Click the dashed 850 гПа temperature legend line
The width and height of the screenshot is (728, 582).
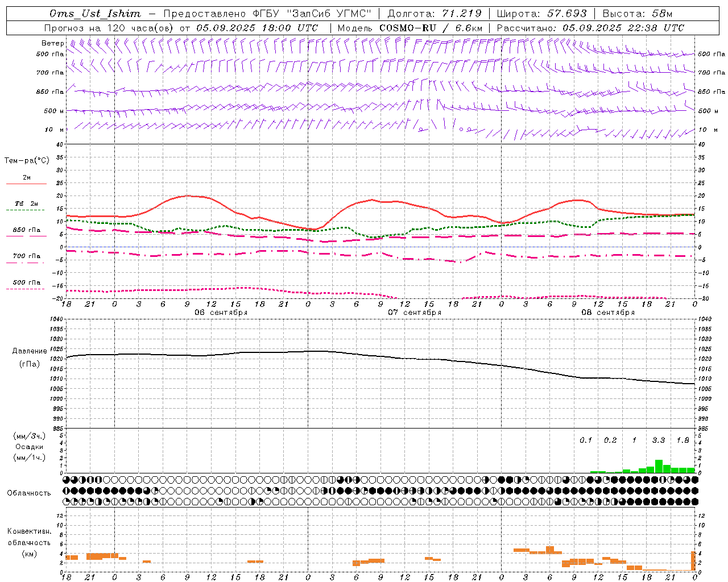coord(26,236)
